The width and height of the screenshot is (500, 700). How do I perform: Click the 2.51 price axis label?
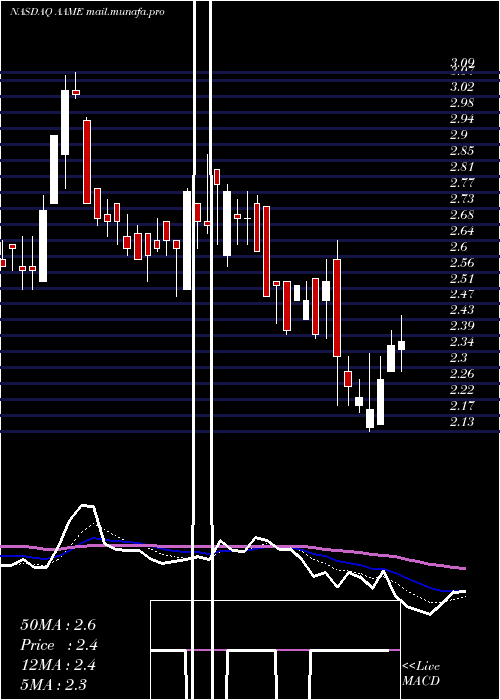pyautogui.click(x=462, y=279)
